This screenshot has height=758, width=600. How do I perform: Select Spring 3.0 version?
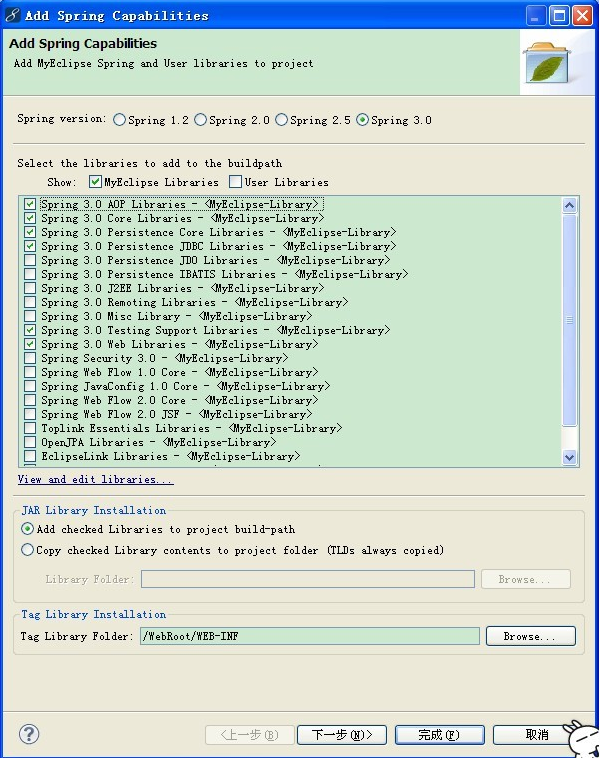(x=362, y=120)
